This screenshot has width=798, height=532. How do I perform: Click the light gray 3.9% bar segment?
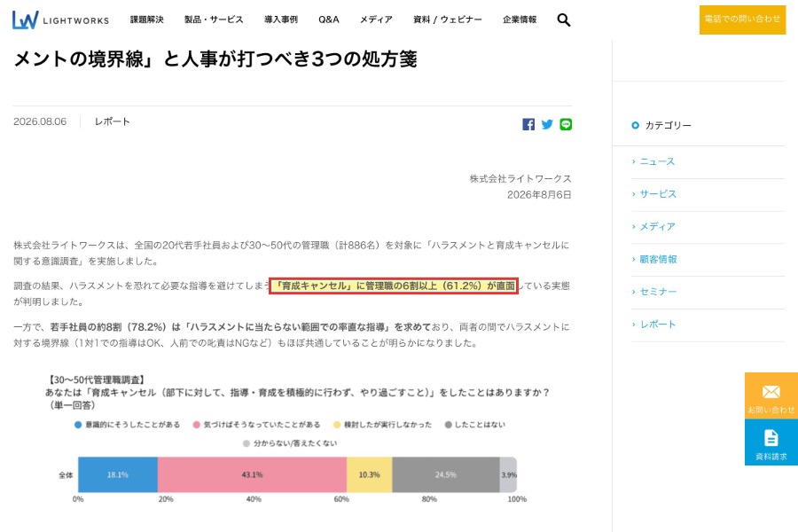pyautogui.click(x=508, y=474)
